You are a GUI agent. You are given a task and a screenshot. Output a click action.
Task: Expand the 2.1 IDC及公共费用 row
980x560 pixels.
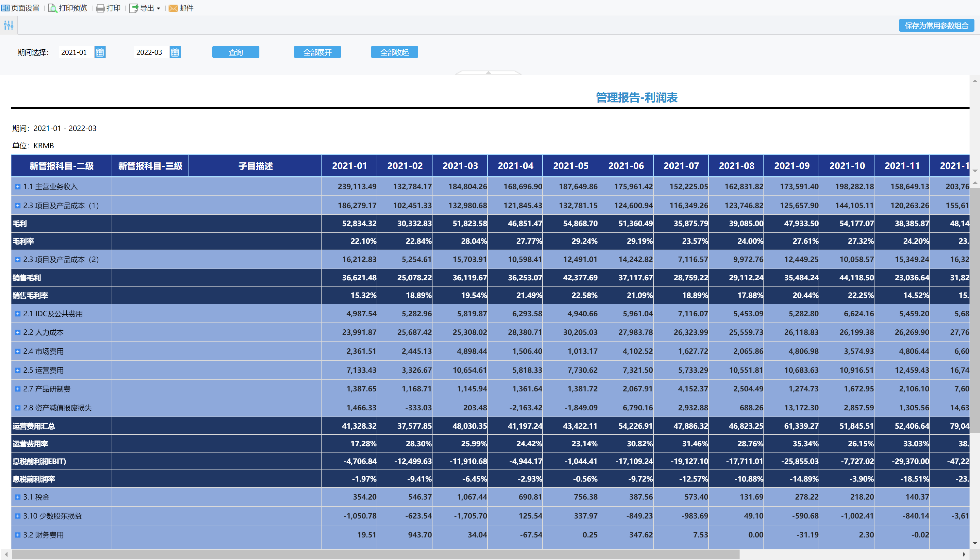coord(18,314)
